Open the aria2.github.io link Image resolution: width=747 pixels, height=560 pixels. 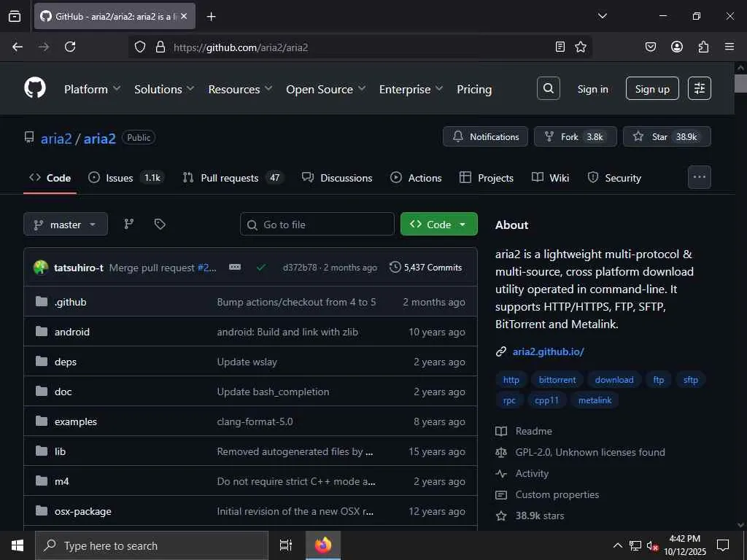click(548, 351)
